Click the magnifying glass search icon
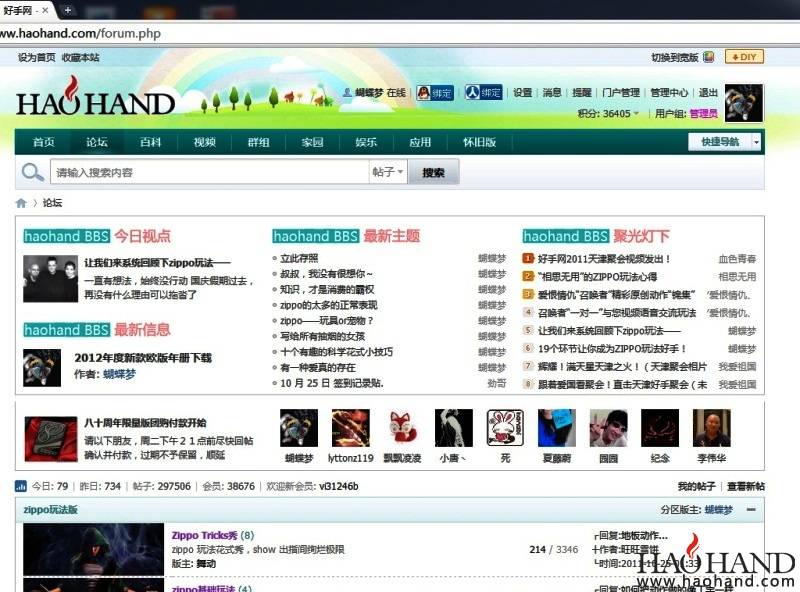Image resolution: width=800 pixels, height=592 pixels. pos(33,172)
